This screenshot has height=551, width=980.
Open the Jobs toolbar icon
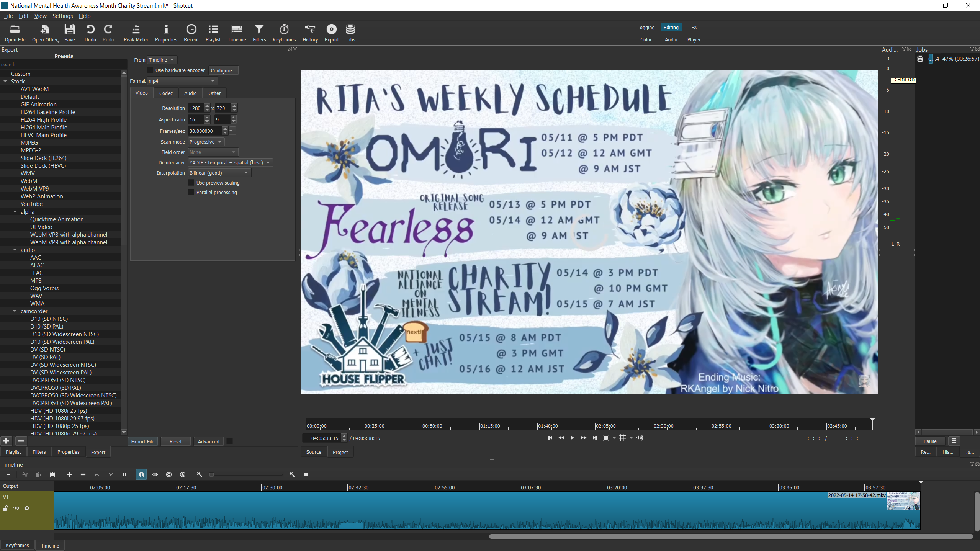point(350,33)
